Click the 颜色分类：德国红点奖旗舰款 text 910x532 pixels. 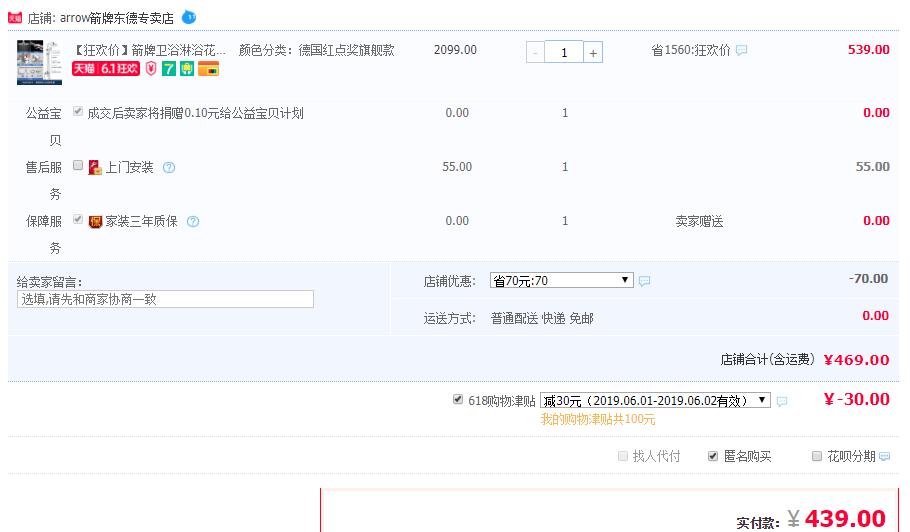(x=317, y=50)
